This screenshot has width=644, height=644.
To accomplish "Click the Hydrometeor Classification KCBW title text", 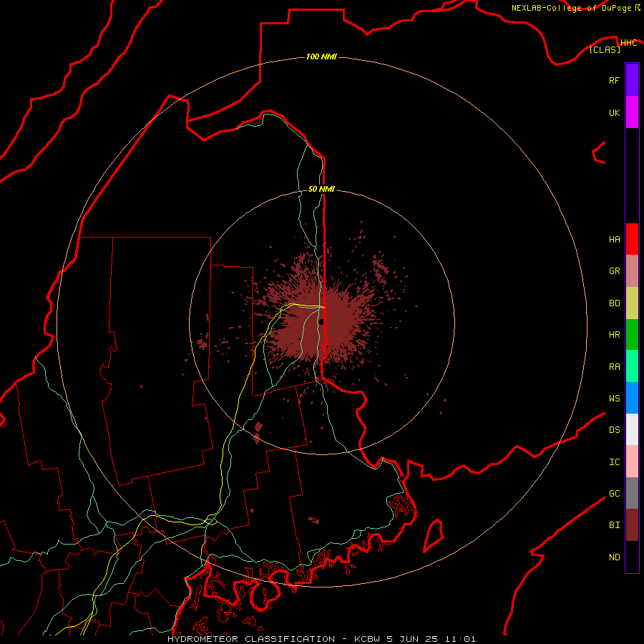I will (x=321, y=639).
